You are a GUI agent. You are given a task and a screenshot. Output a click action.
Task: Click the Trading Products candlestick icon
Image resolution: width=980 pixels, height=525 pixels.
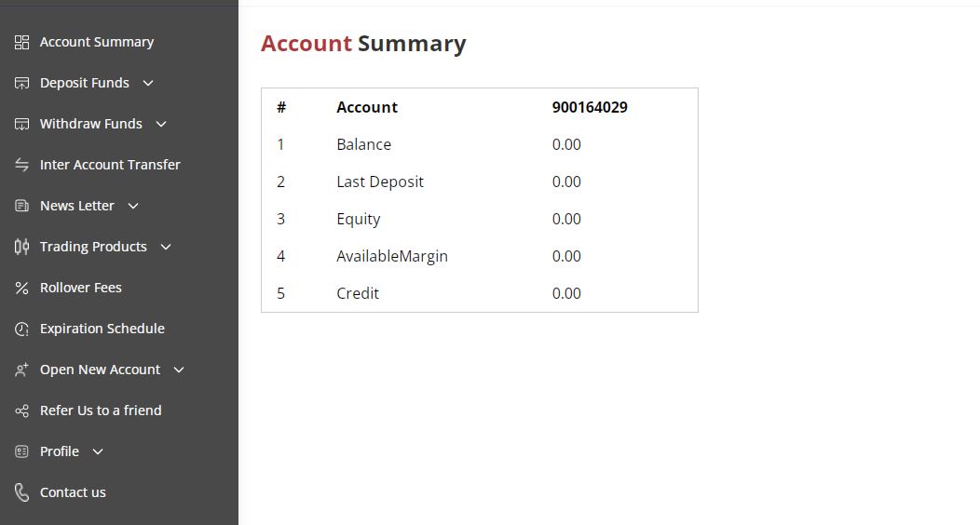coord(21,247)
